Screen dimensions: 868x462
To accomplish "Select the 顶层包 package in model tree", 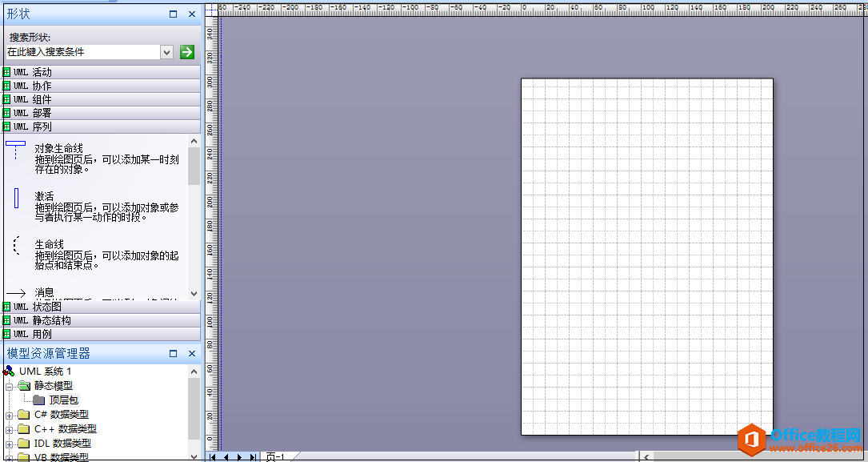I will 64,400.
